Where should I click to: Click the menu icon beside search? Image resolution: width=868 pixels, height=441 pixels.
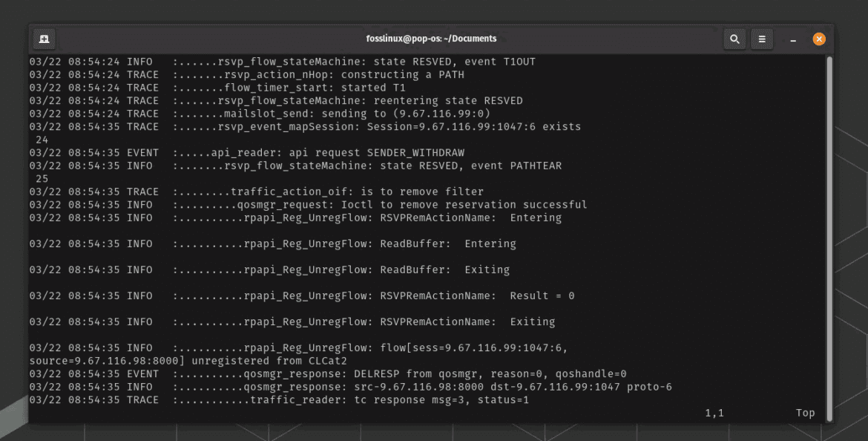coord(762,39)
